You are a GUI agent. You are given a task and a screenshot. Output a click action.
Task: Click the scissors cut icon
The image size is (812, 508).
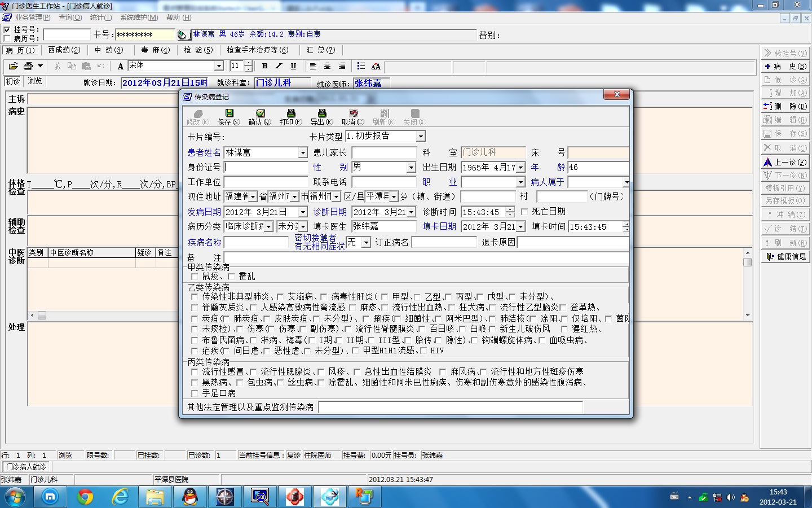click(x=57, y=66)
